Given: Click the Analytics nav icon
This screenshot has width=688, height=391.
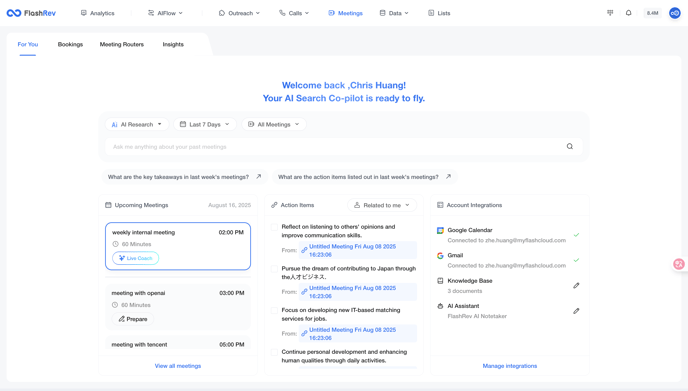Looking at the screenshot, I should 83,13.
